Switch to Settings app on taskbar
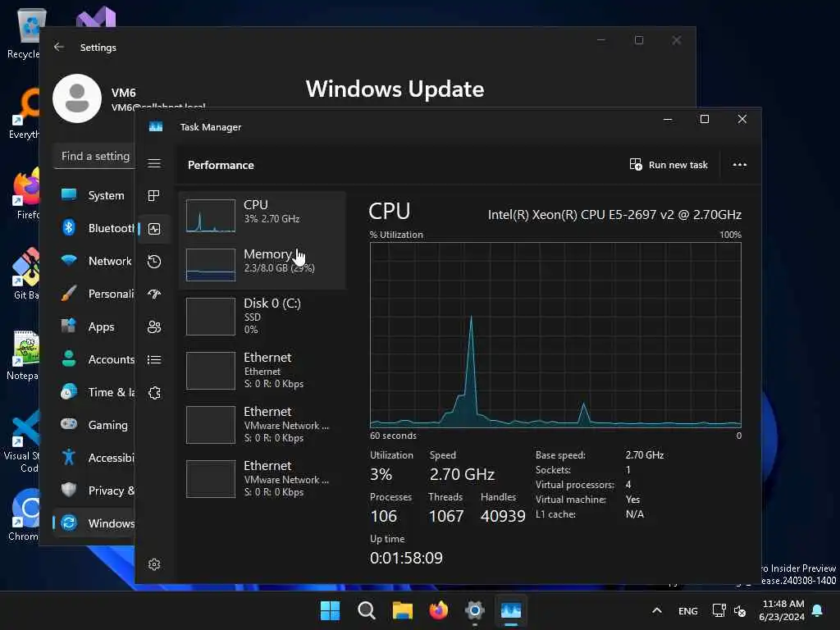This screenshot has height=630, width=840. click(475, 610)
